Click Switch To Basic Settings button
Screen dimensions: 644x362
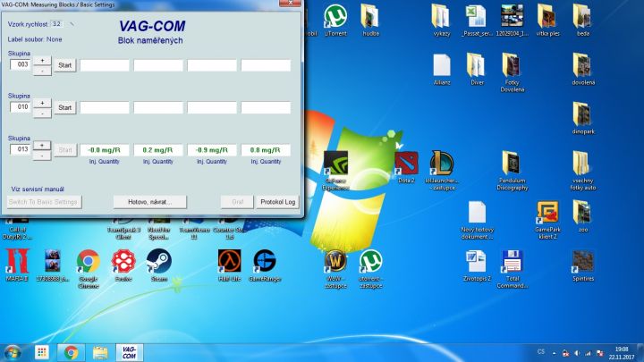pyautogui.click(x=45, y=202)
